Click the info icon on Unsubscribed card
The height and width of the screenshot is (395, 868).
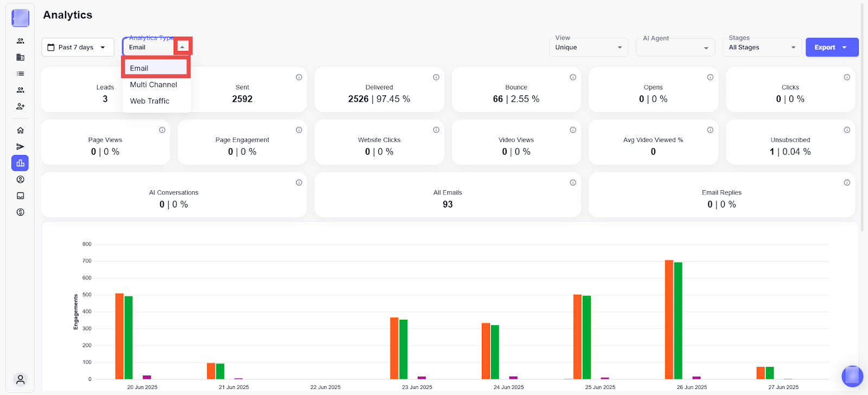[847, 130]
